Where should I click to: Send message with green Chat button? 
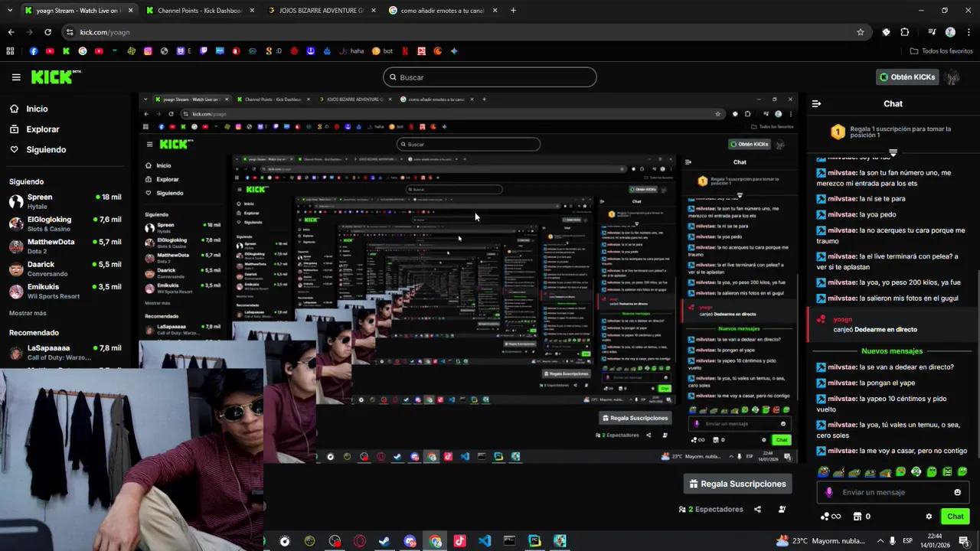pyautogui.click(x=955, y=517)
